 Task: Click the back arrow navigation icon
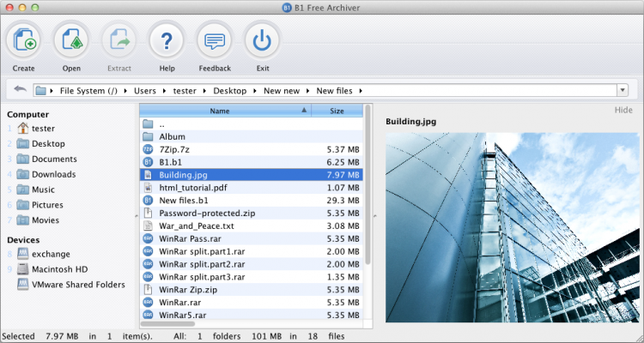click(20, 90)
